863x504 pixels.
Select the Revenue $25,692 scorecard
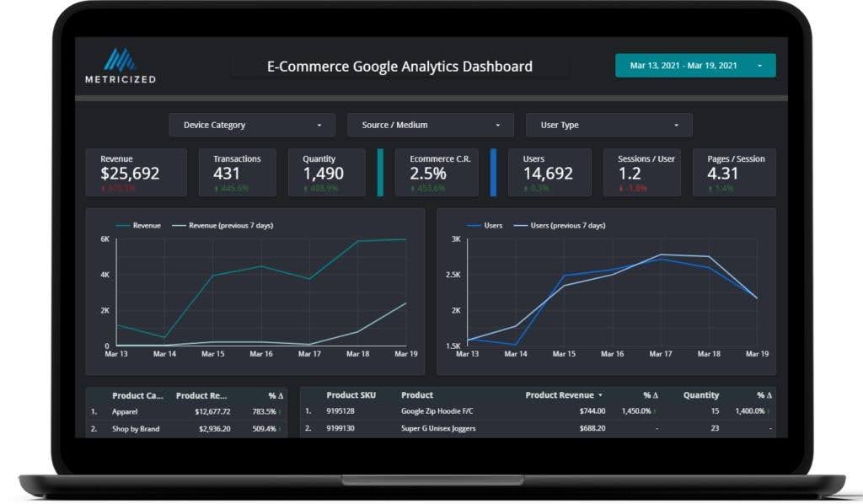(136, 172)
